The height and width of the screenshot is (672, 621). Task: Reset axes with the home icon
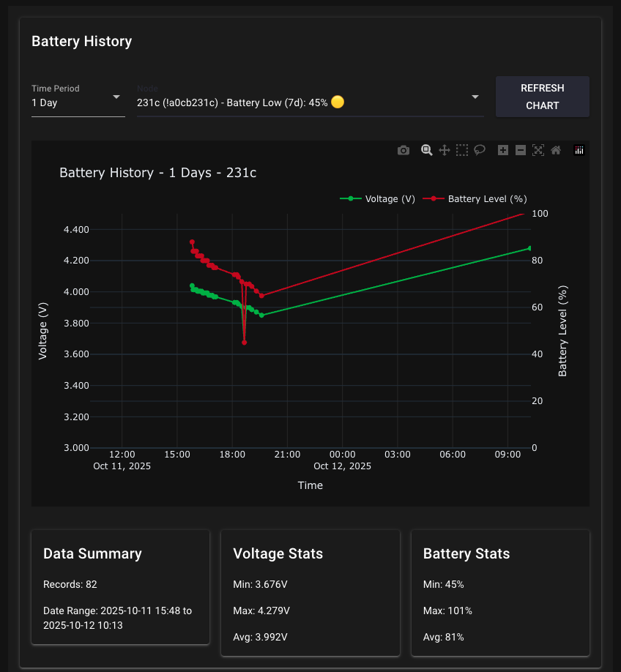(556, 150)
